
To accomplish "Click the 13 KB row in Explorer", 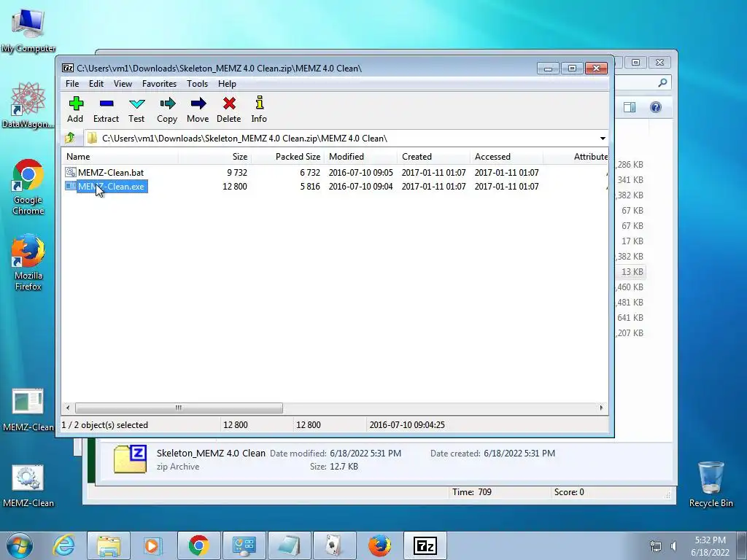I will [632, 272].
